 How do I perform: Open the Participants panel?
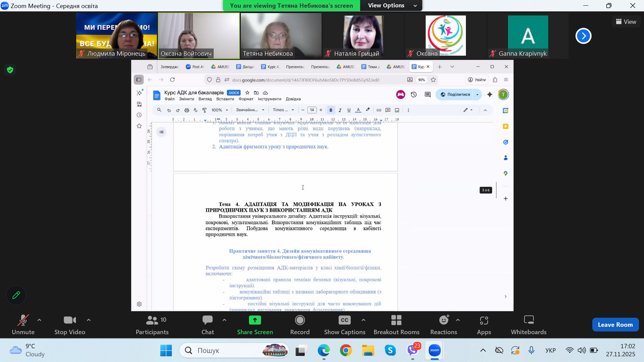[x=152, y=324]
